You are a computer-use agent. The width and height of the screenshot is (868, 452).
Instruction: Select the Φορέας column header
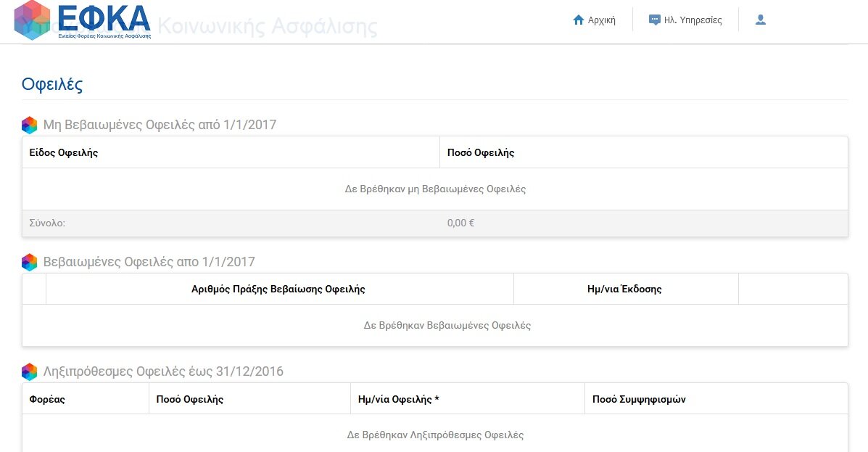point(47,399)
